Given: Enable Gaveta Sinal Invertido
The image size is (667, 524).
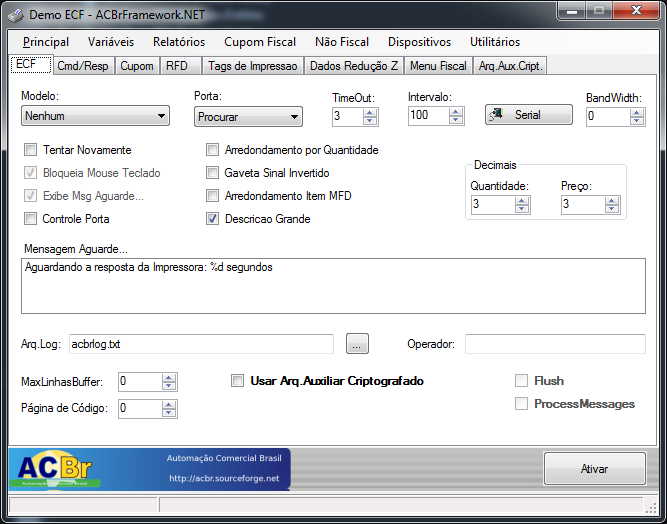Looking at the screenshot, I should coord(212,173).
